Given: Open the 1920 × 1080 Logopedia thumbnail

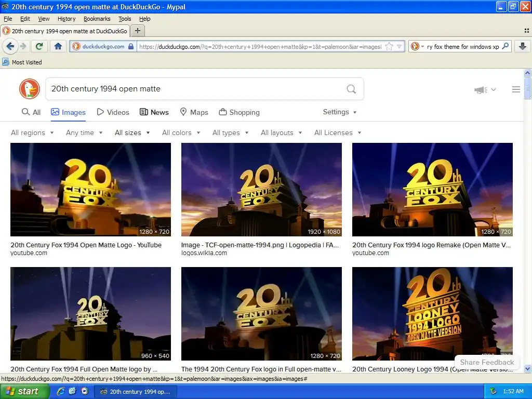Looking at the screenshot, I should coord(261,189).
